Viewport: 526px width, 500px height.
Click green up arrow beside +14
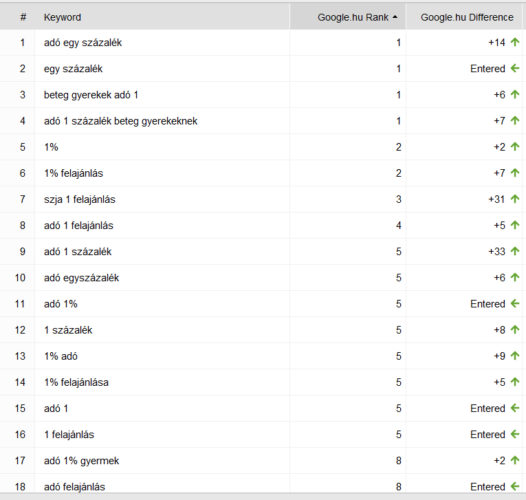point(515,42)
